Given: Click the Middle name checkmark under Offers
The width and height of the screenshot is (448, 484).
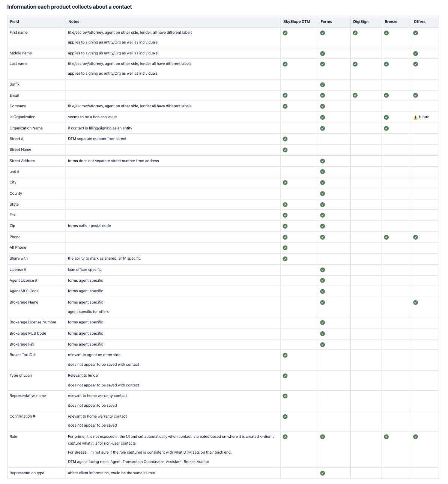Looking at the screenshot, I should (x=415, y=54).
